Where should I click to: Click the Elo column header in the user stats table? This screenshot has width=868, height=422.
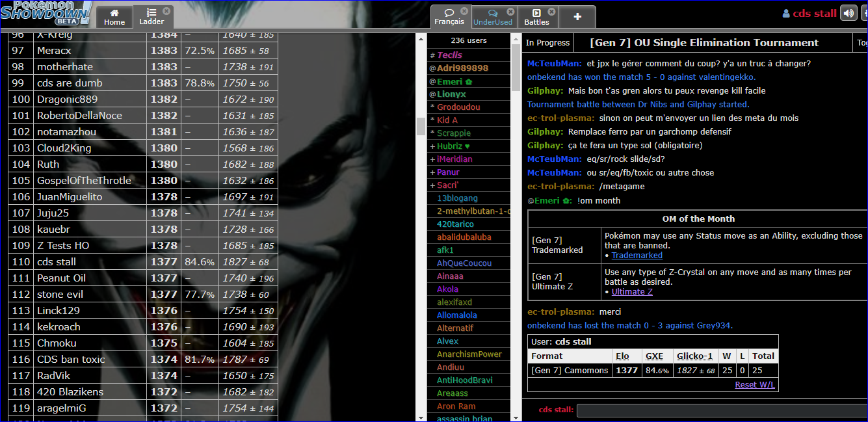point(622,356)
